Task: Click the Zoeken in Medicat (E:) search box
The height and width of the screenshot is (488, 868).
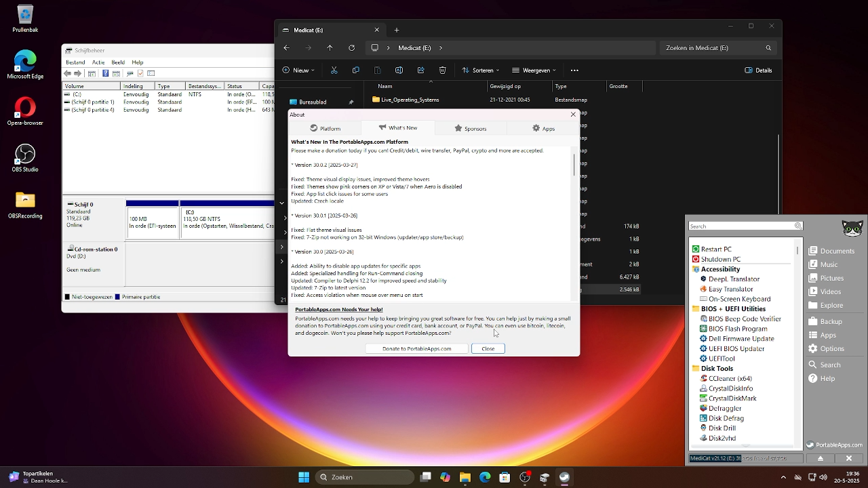Action: point(718,47)
